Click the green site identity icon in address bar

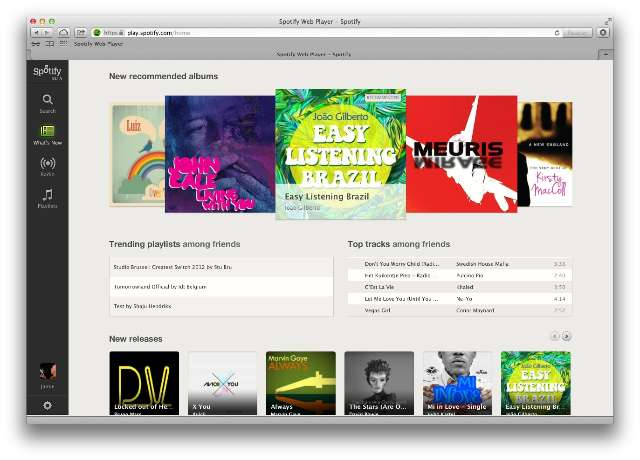point(97,33)
